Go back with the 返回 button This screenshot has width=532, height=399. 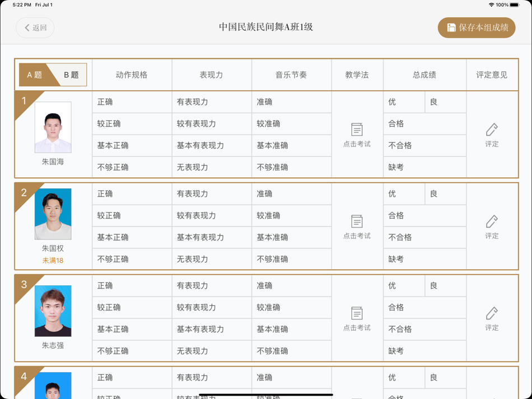(x=35, y=27)
